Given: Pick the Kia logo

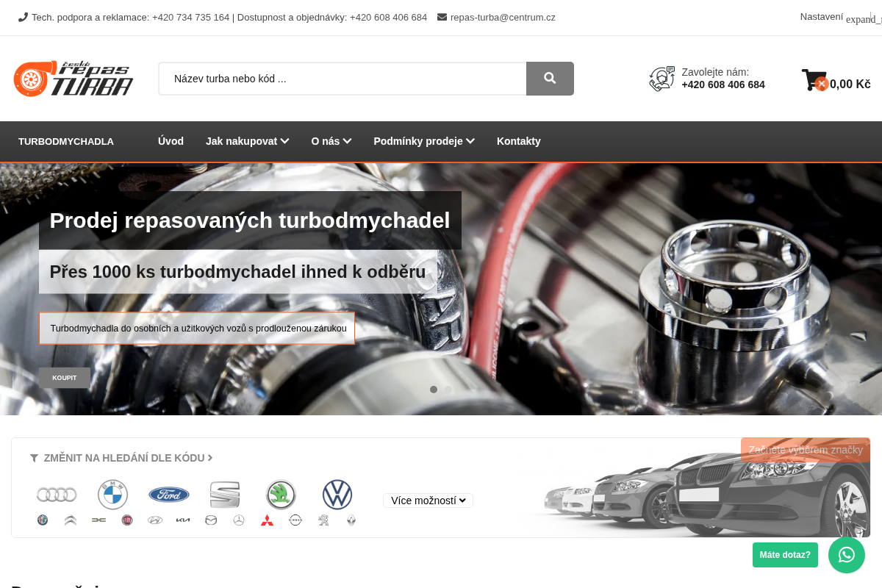Looking at the screenshot, I should pos(183,520).
